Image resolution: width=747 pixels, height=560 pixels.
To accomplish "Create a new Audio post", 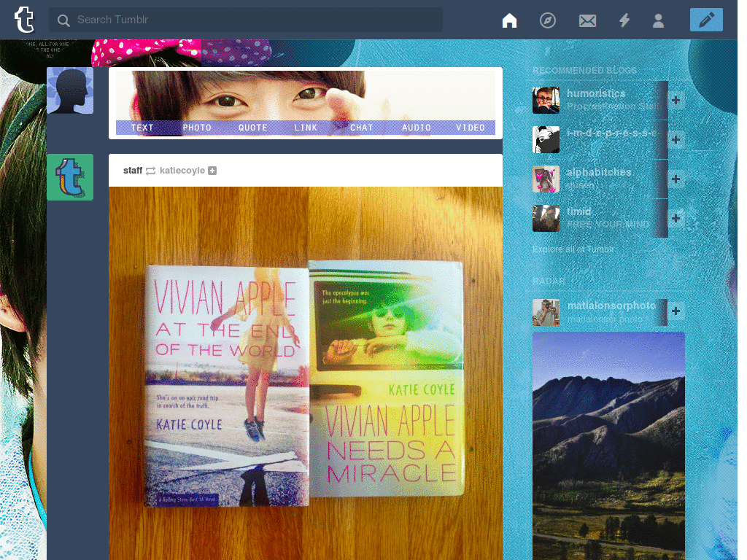I will point(417,128).
